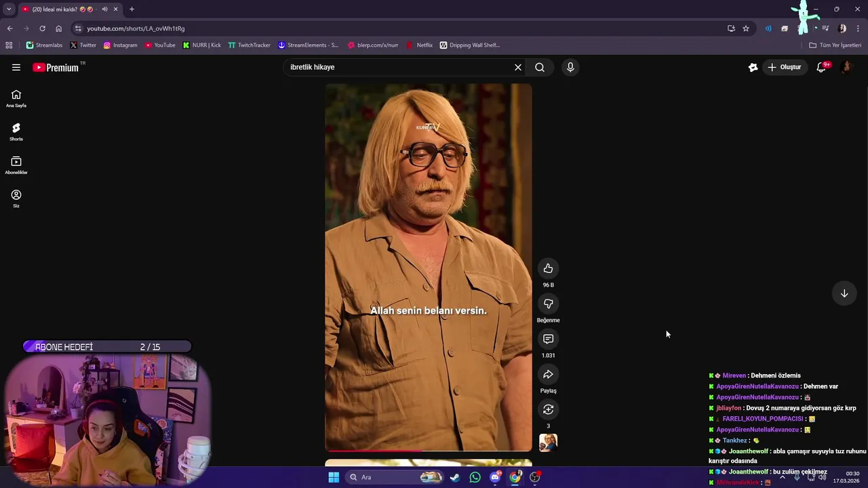Open the Dripping Wall Shelf bookmark
The image size is (868, 488).
(469, 45)
